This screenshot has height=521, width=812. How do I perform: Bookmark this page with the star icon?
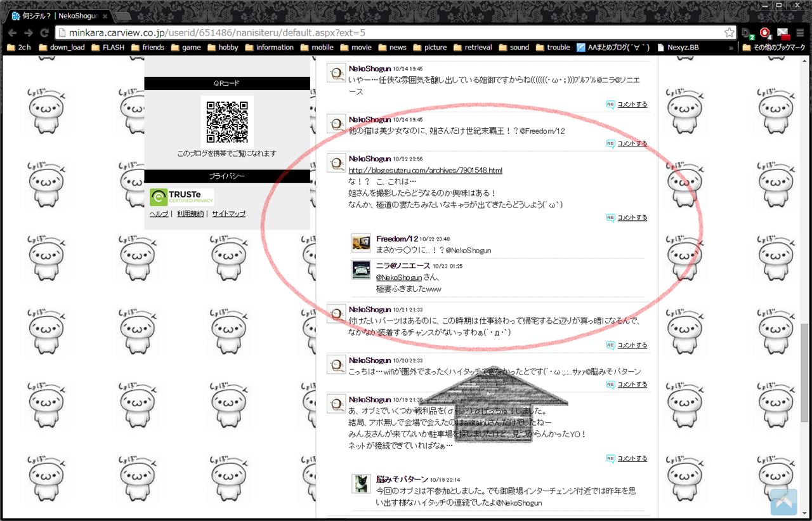coord(730,32)
